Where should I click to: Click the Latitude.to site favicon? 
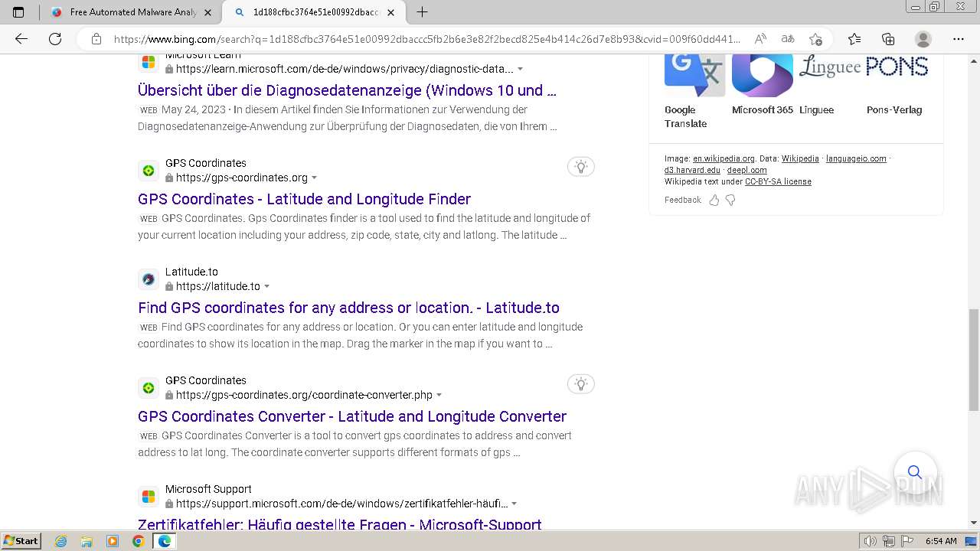(149, 279)
